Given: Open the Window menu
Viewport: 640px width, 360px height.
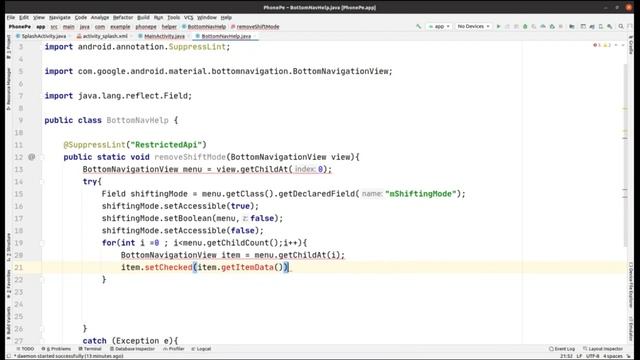Looking at the screenshot, I should (207, 18).
